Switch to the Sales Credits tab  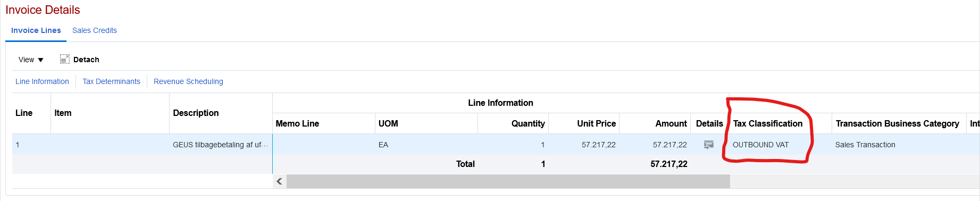pos(95,30)
